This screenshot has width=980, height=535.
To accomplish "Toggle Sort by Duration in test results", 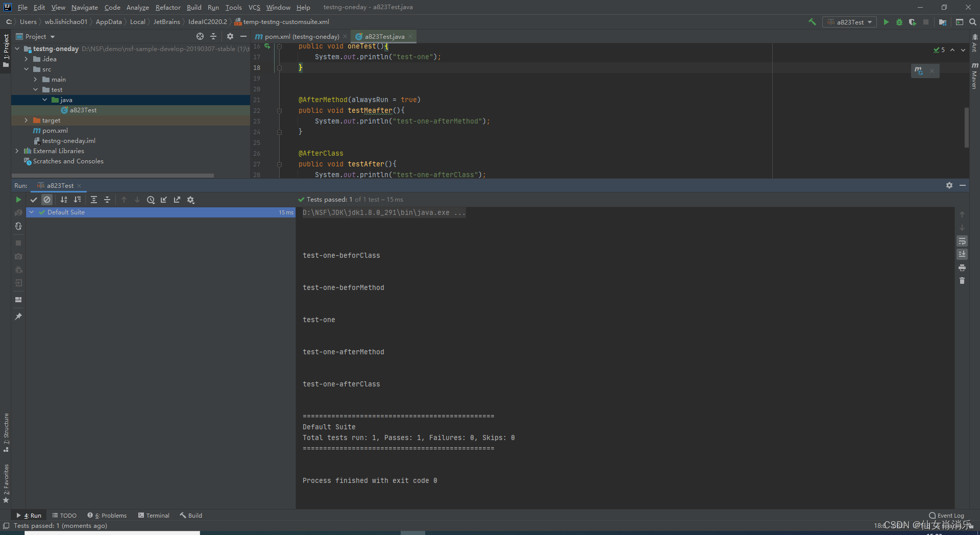I will [x=77, y=200].
